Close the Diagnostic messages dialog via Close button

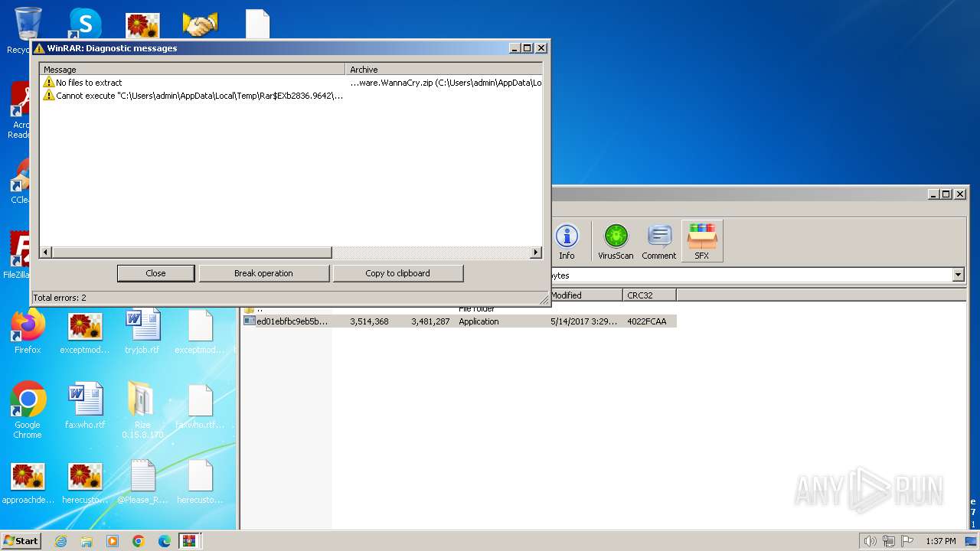(155, 273)
